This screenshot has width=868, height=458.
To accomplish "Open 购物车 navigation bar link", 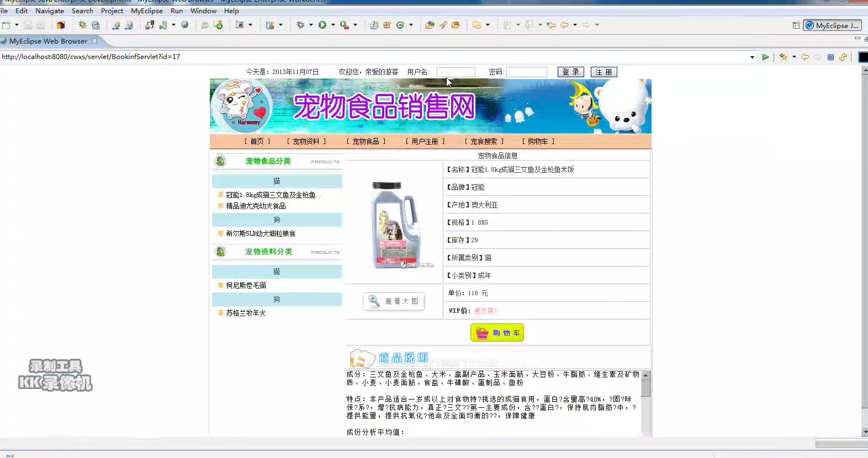I will pos(538,141).
